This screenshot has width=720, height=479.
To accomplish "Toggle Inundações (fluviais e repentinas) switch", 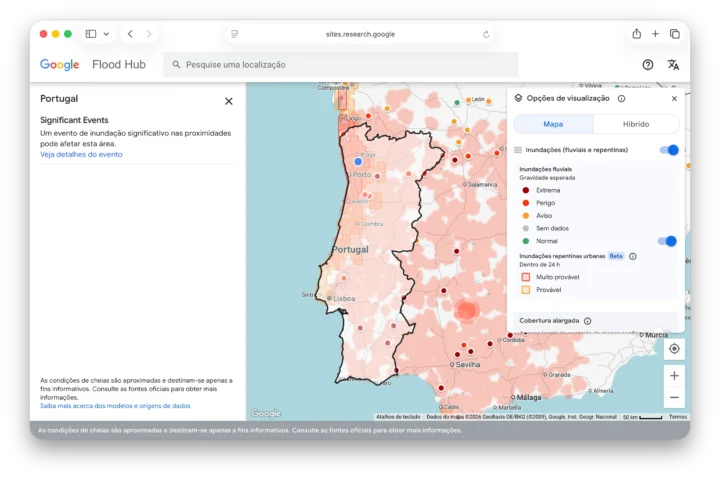I will coord(668,150).
